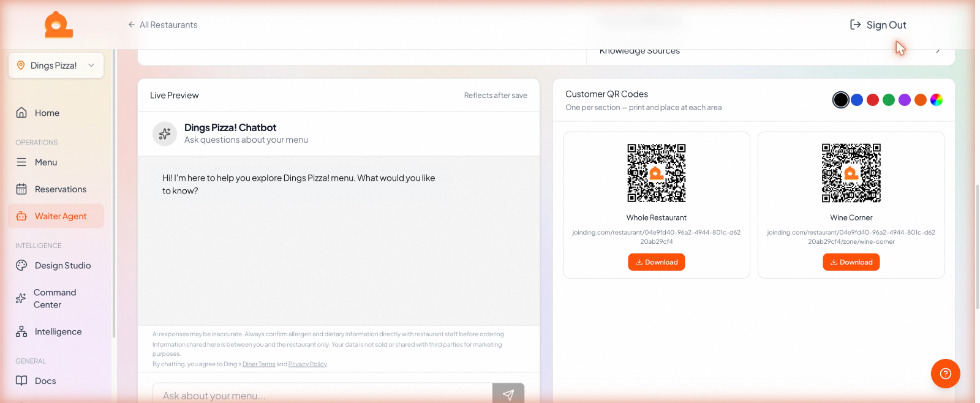Download the Whole Restaurant QR code
Screen dimensions: 980x403
(657, 262)
